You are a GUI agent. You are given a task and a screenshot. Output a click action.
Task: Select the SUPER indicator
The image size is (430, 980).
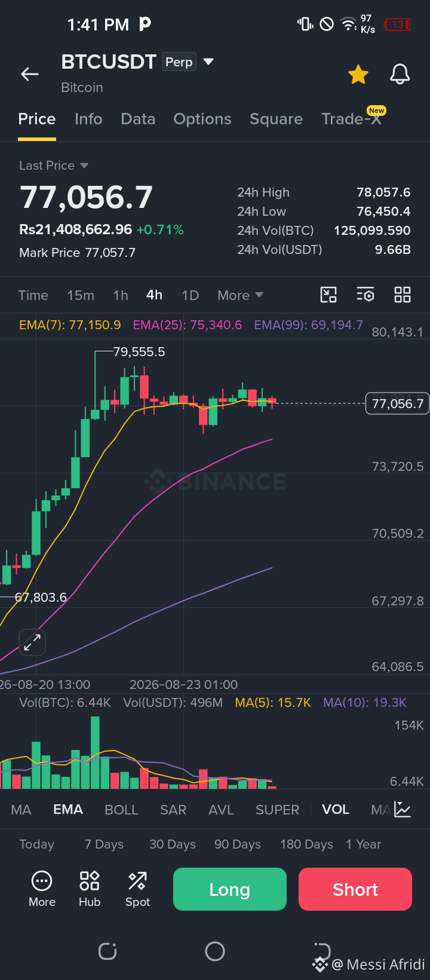[277, 810]
